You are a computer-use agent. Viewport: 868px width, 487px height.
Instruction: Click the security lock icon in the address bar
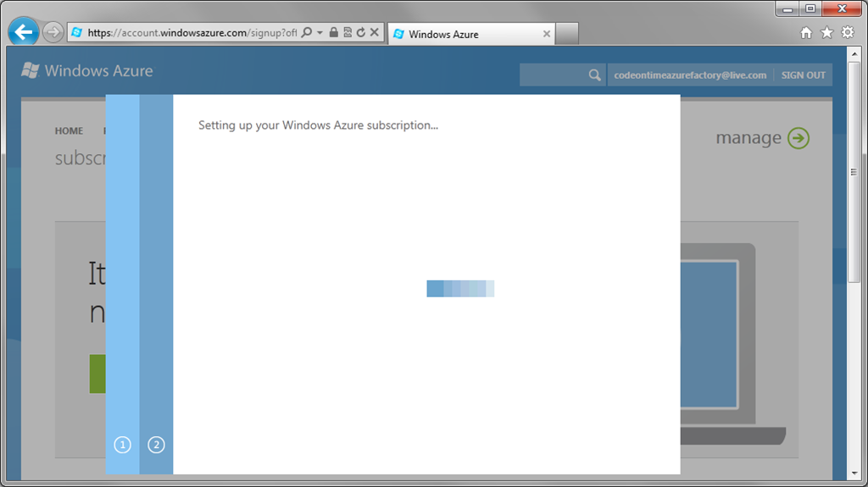click(333, 32)
